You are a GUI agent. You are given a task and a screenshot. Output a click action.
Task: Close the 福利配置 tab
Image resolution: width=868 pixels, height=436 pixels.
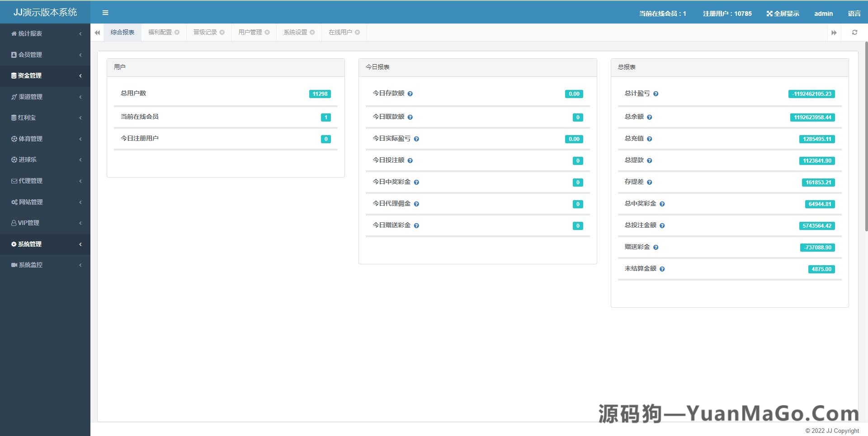point(177,32)
